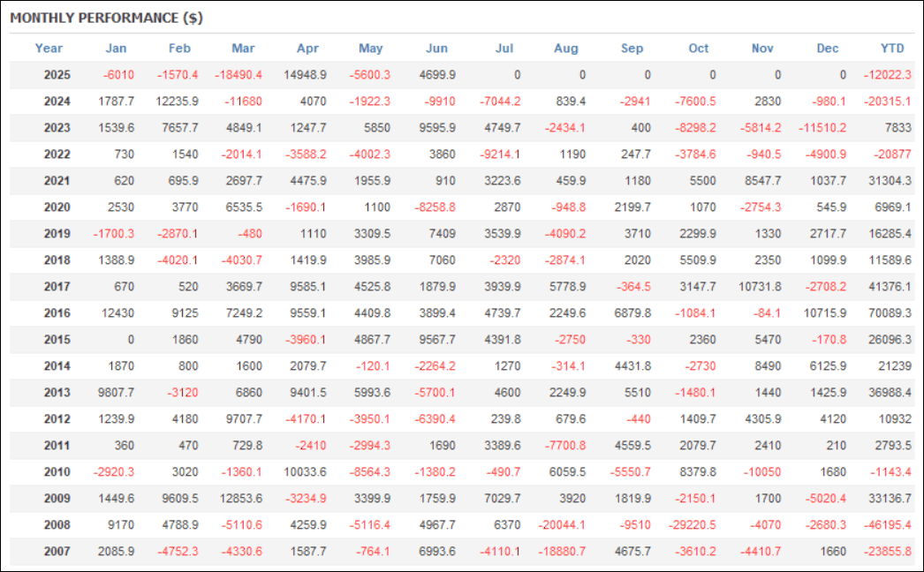Click 2013 January value 9807.7
Viewport: 924px width, 572px height.
116,393
